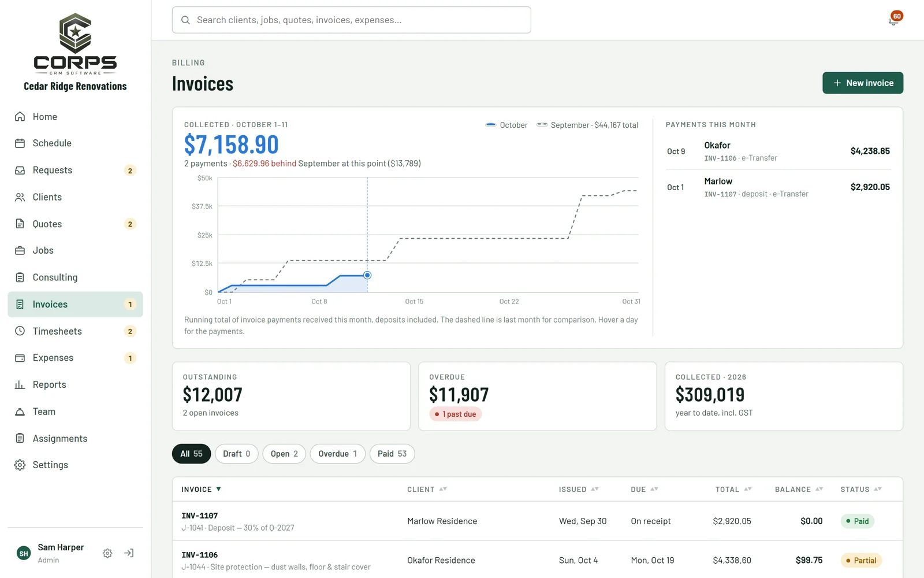Screen dimensions: 924x578
Task: Create a New invoice
Action: click(x=863, y=83)
